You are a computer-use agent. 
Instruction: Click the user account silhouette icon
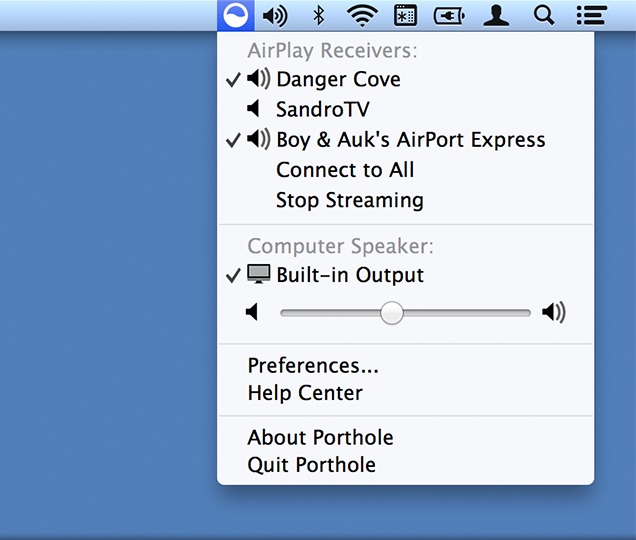pos(496,15)
